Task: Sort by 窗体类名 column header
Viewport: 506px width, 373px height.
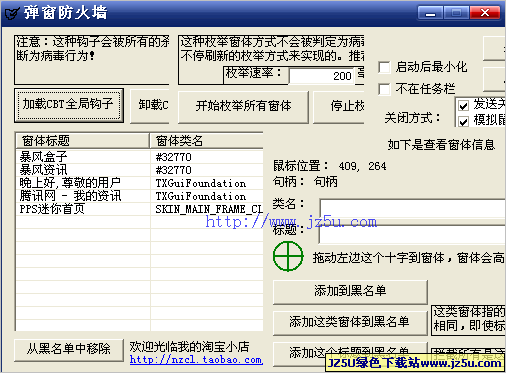Action: pyautogui.click(x=206, y=141)
